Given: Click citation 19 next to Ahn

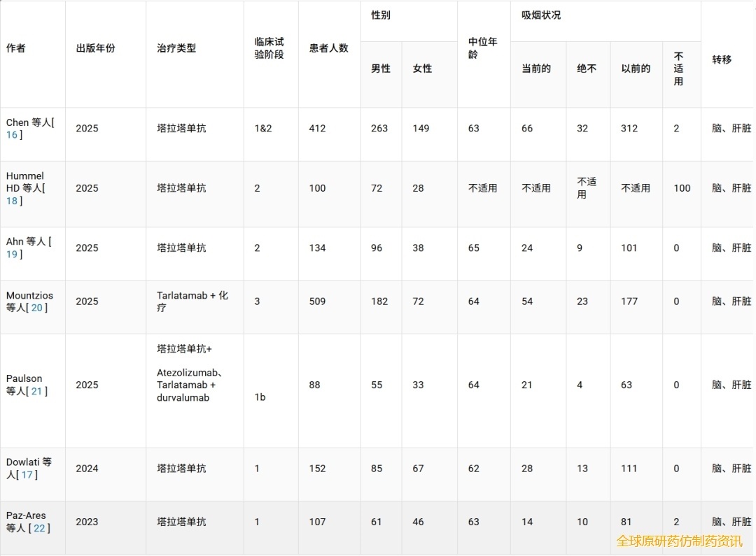Looking at the screenshot, I should pyautogui.click(x=12, y=255).
